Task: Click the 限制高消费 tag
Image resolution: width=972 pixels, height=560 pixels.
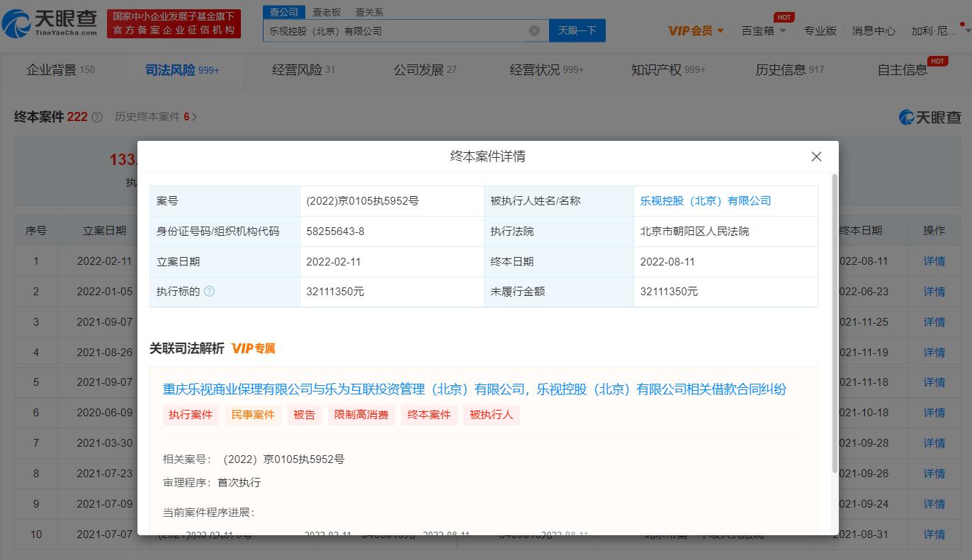Action: pos(362,415)
